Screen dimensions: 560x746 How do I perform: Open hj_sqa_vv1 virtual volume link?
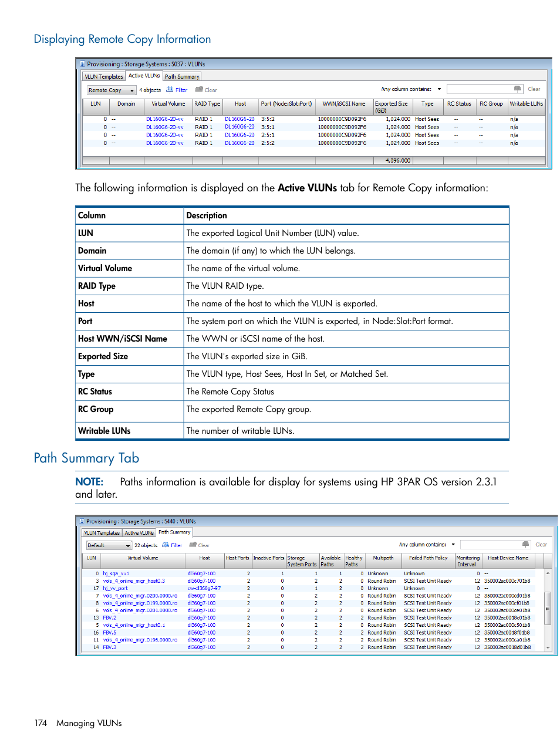pos(116,573)
